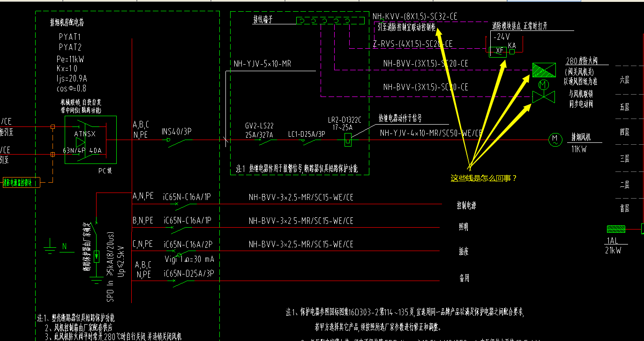Select the 21kW load text under 1AL
Screen dimensions: 644x341
[x=613, y=251]
